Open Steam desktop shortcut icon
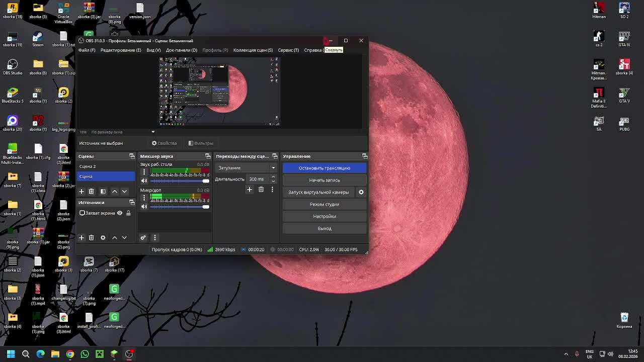Screen dimensions: 644x362 point(38,39)
